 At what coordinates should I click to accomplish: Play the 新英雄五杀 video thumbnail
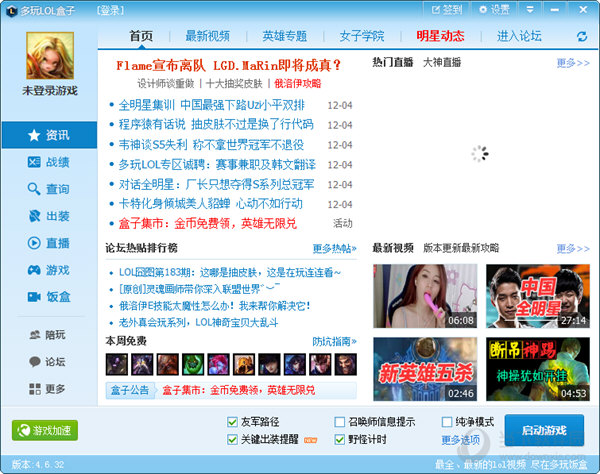coord(425,369)
